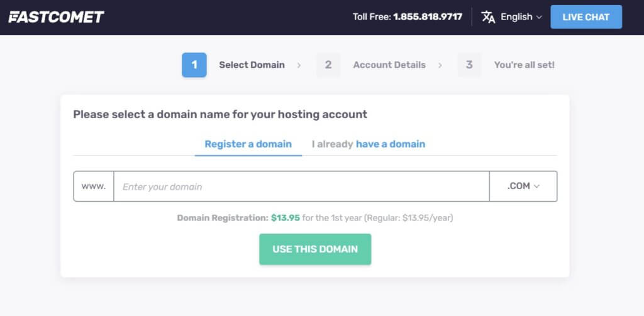Click the USE THIS DOMAIN button
The width and height of the screenshot is (644, 316).
click(x=315, y=249)
